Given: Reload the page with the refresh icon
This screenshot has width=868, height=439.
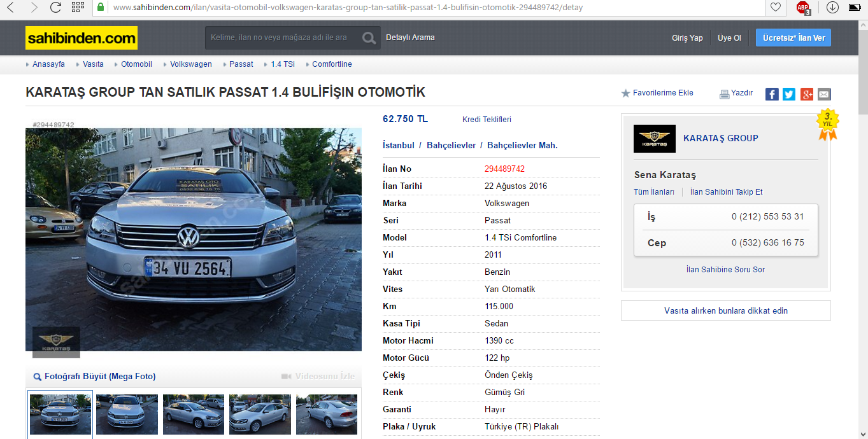Looking at the screenshot, I should click(55, 8).
